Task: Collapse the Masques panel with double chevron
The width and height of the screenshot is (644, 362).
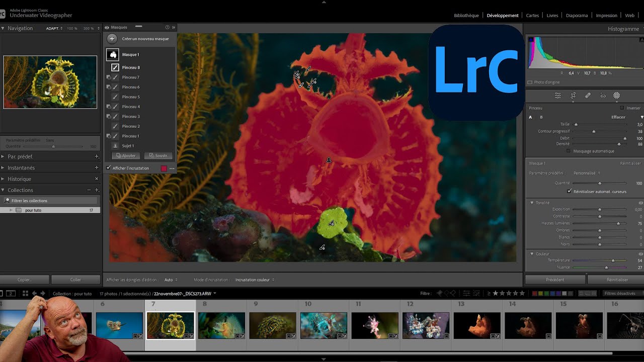Action: [x=174, y=27]
